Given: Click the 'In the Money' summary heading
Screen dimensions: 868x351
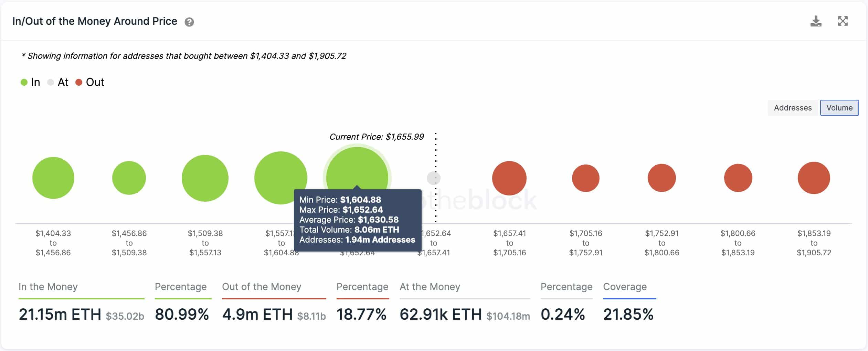Looking at the screenshot, I should click(x=48, y=287).
